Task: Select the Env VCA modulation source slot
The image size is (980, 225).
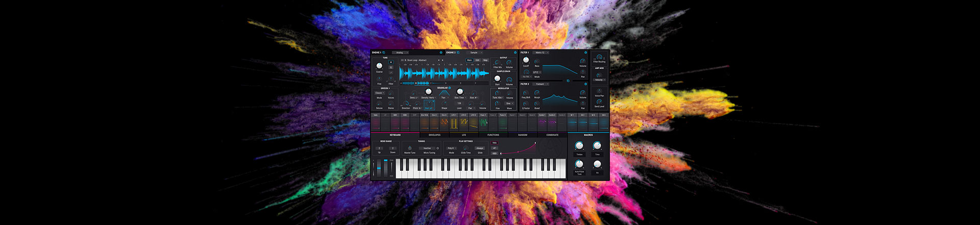Action: click(x=425, y=122)
